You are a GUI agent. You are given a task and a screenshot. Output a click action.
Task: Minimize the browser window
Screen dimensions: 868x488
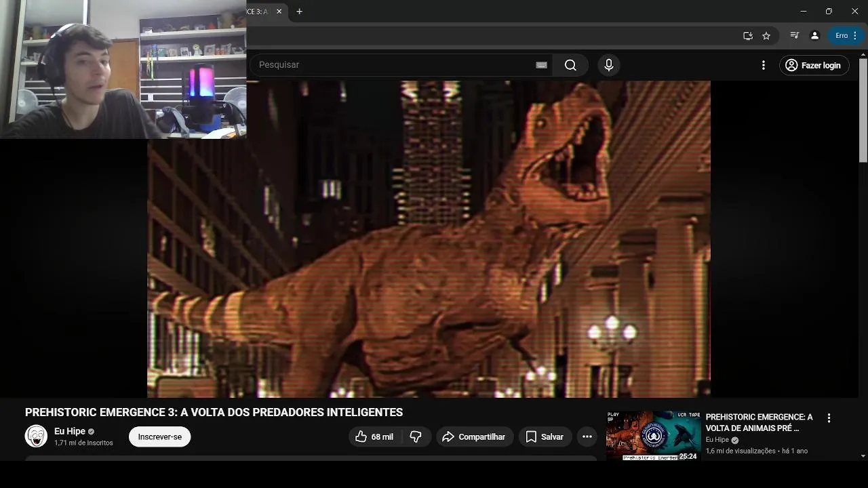804,12
